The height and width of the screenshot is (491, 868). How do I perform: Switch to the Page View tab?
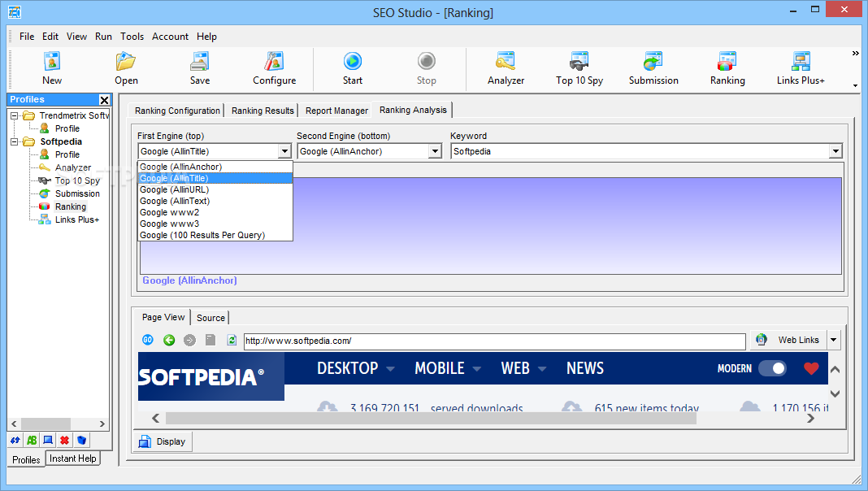[x=163, y=317]
